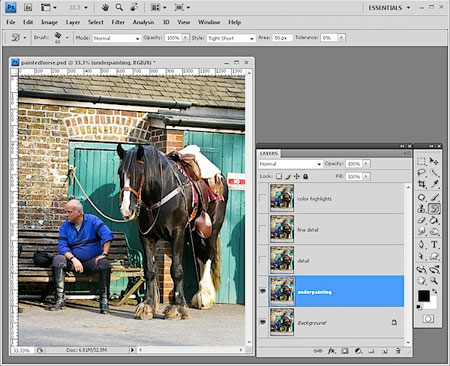450x366 pixels.
Task: Select the Move tool
Action: point(434,161)
